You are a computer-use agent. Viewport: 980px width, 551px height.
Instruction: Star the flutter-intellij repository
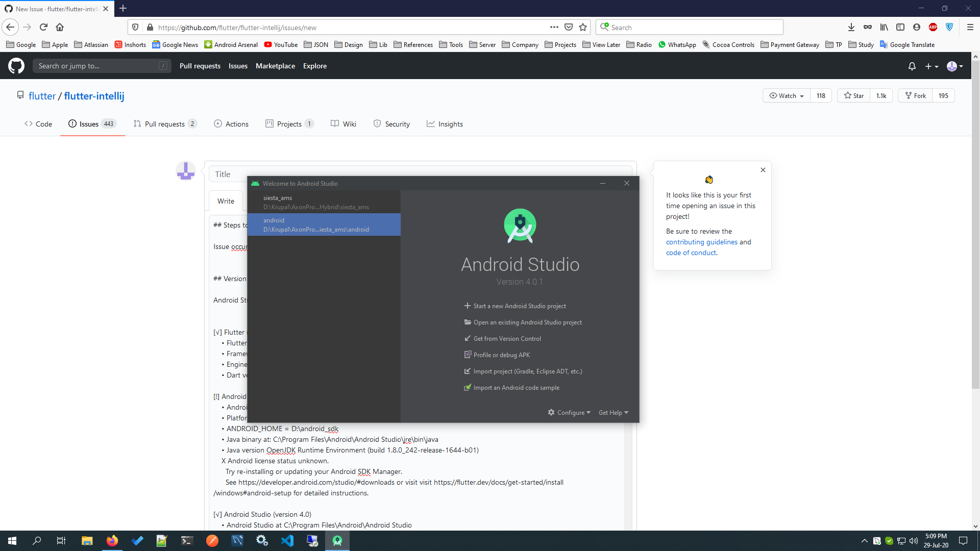click(853, 95)
